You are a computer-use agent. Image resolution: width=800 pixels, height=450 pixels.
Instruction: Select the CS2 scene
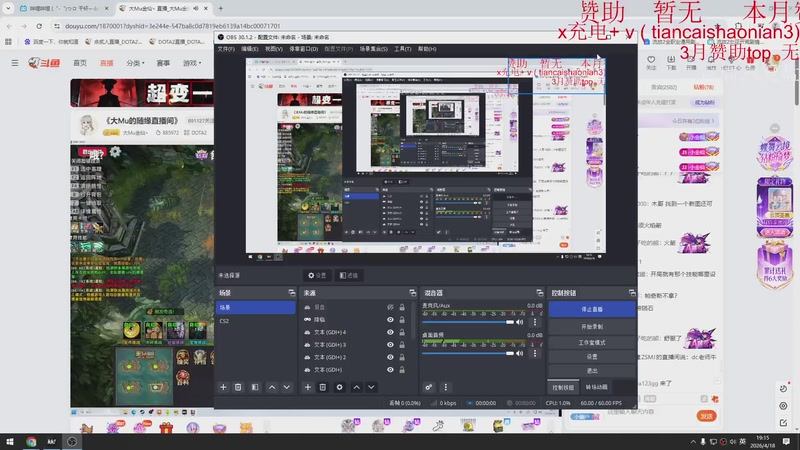click(255, 321)
